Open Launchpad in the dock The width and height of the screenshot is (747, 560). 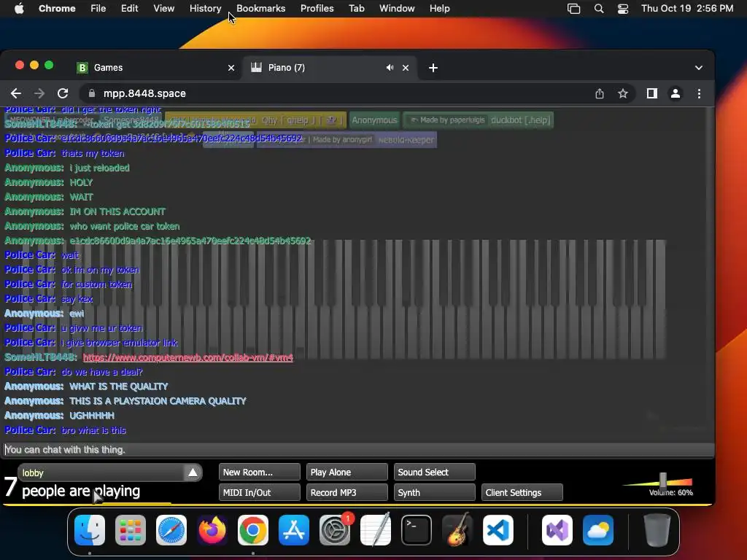[x=131, y=529]
